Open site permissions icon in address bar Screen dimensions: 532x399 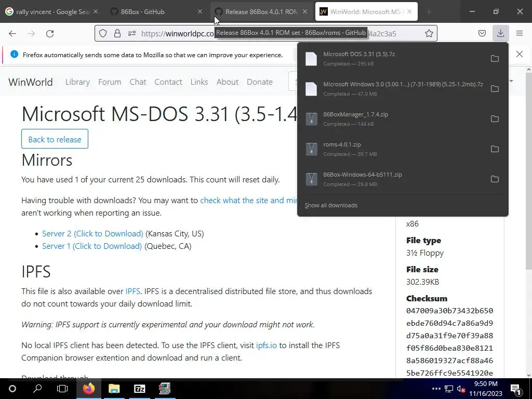click(x=132, y=33)
